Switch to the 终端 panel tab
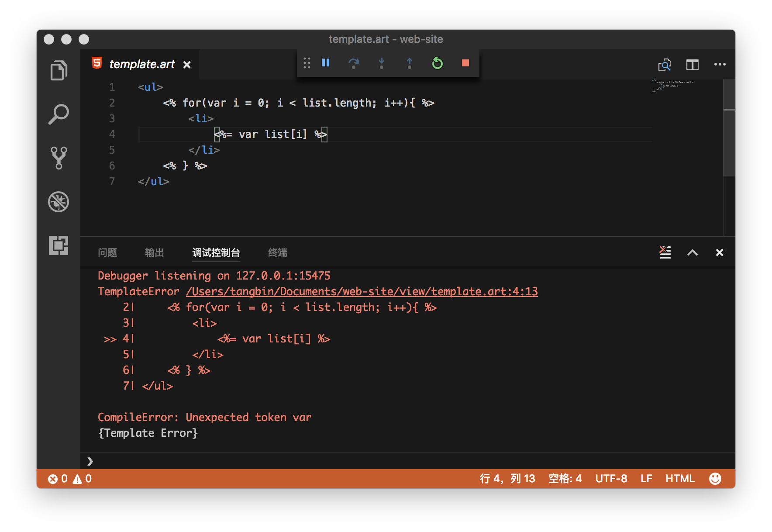The height and width of the screenshot is (532, 772). tap(277, 252)
